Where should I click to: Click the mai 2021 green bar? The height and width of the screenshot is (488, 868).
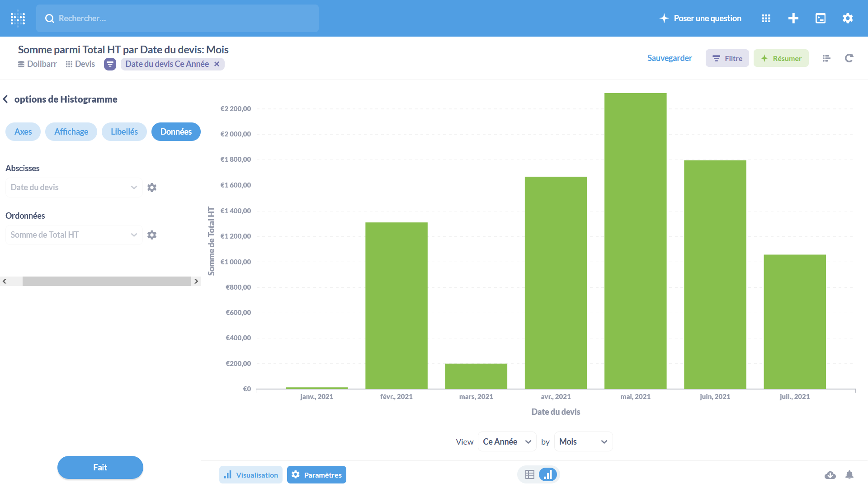point(635,241)
